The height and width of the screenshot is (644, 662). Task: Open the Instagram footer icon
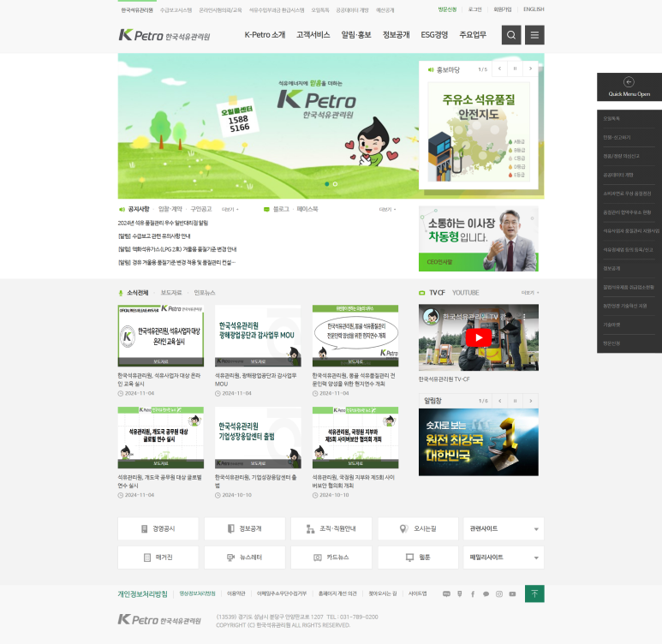499,594
